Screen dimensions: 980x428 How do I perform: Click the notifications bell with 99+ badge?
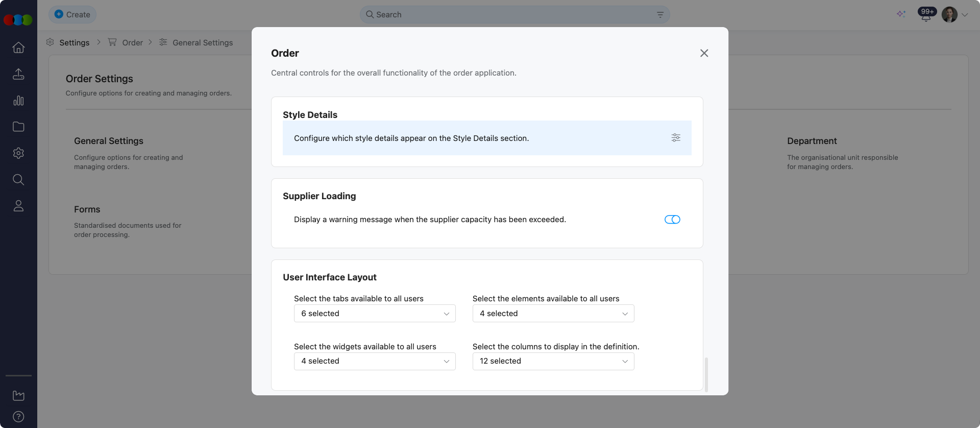point(926,15)
